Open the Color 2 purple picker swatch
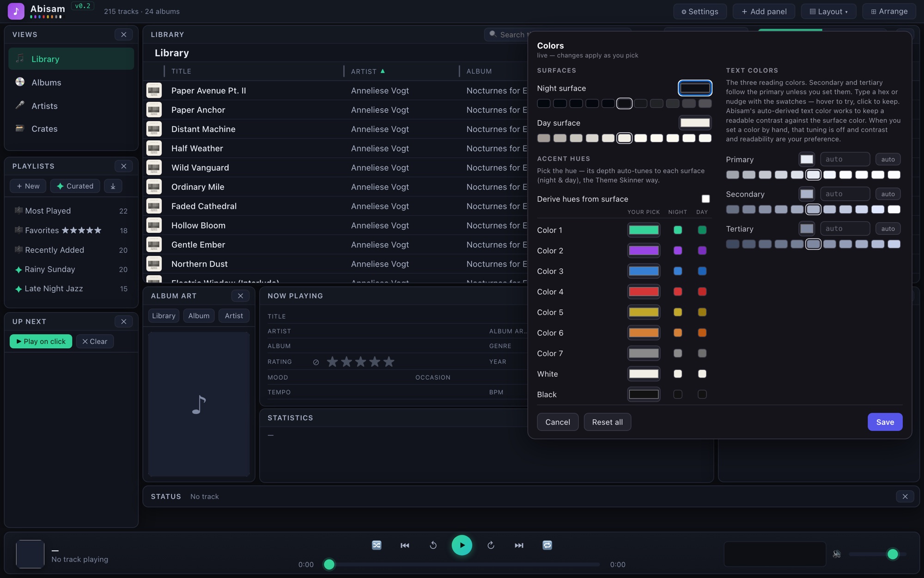The width and height of the screenshot is (924, 578). [644, 250]
